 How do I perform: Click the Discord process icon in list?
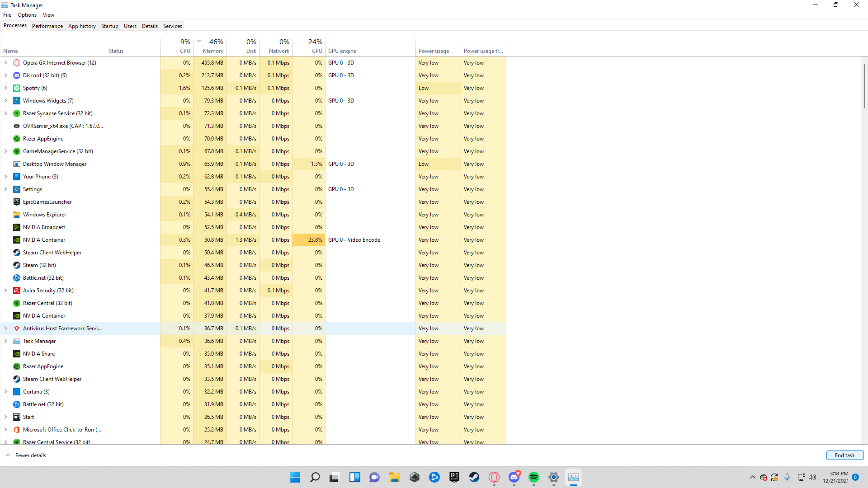tap(17, 75)
